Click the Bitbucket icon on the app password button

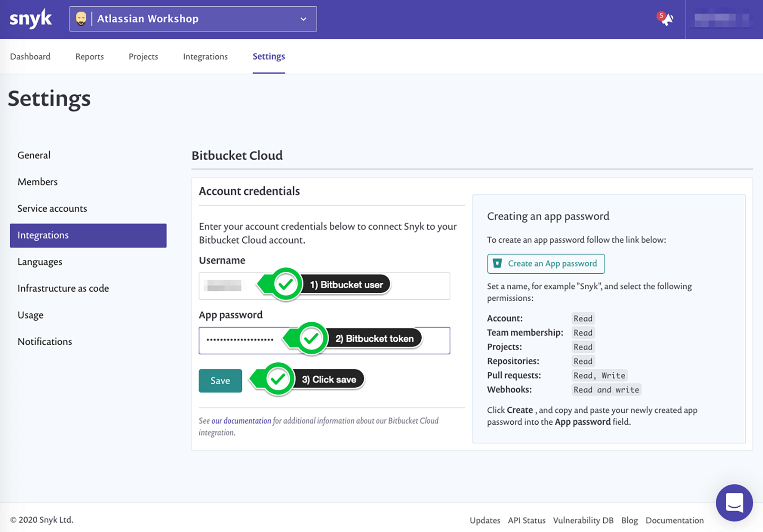[x=496, y=263]
